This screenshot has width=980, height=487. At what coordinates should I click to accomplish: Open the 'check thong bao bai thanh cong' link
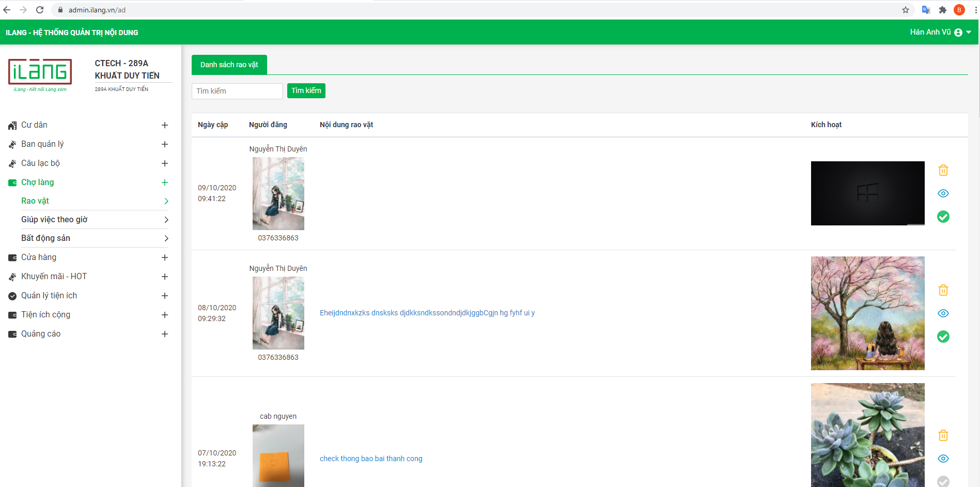[371, 459]
